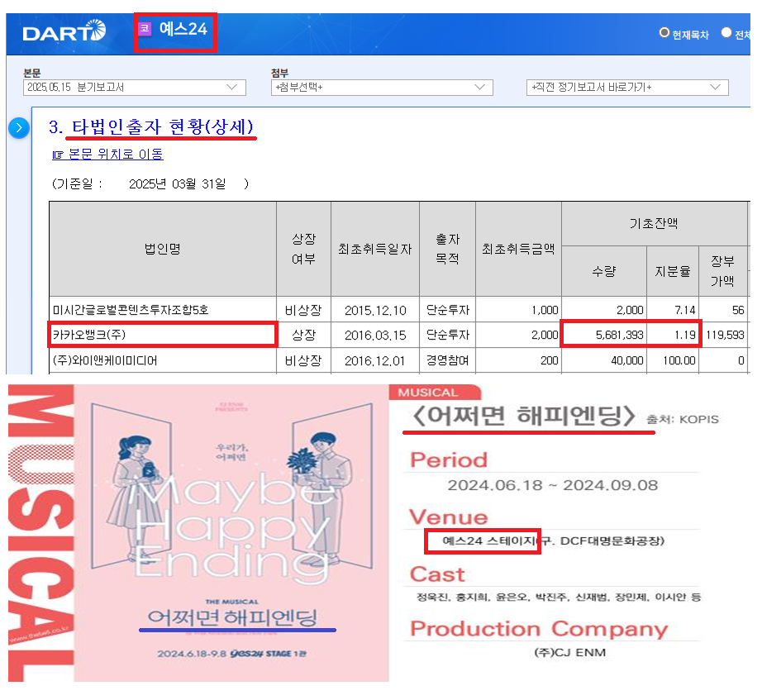Click the 수량 sub-column header
762x700 pixels.
tap(604, 271)
